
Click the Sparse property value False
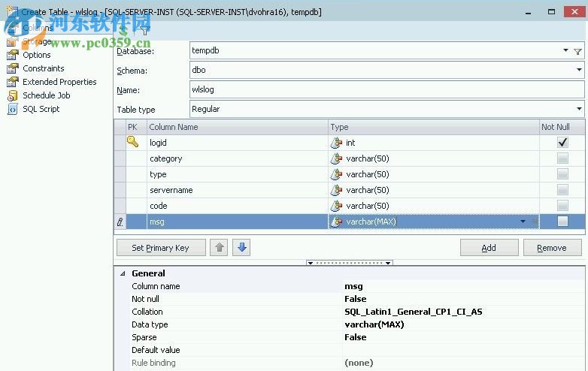(x=355, y=337)
